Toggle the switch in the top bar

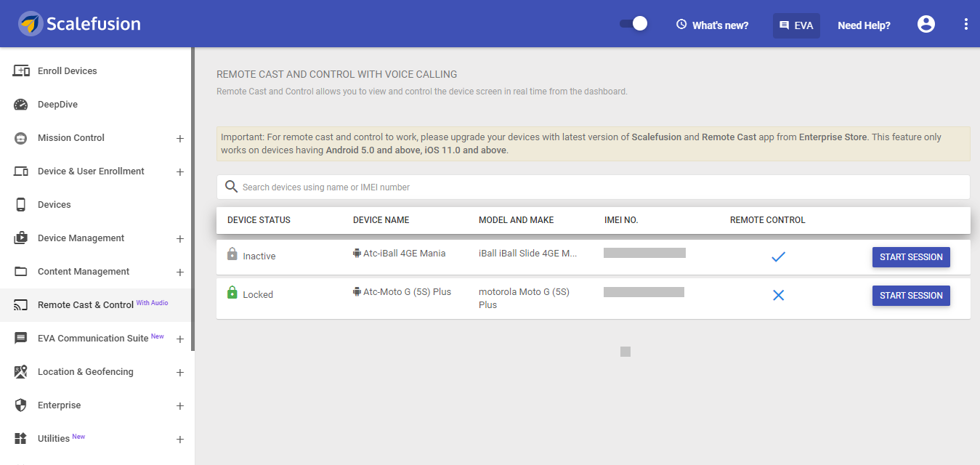[x=633, y=24]
